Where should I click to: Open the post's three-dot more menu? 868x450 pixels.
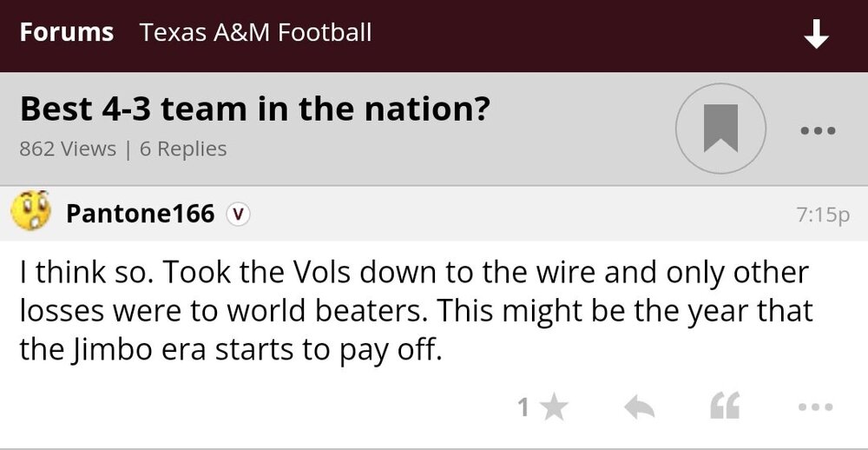[816, 407]
